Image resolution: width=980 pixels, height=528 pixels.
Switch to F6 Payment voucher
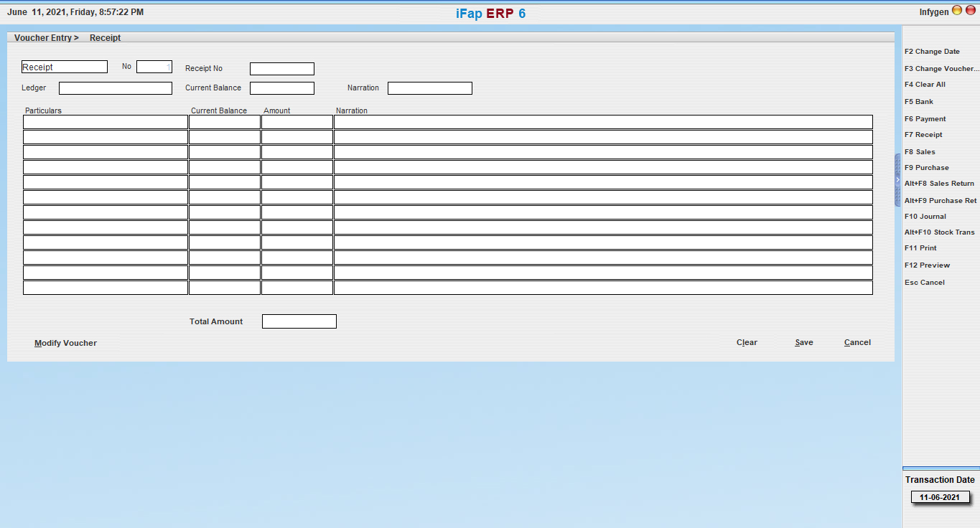(925, 119)
